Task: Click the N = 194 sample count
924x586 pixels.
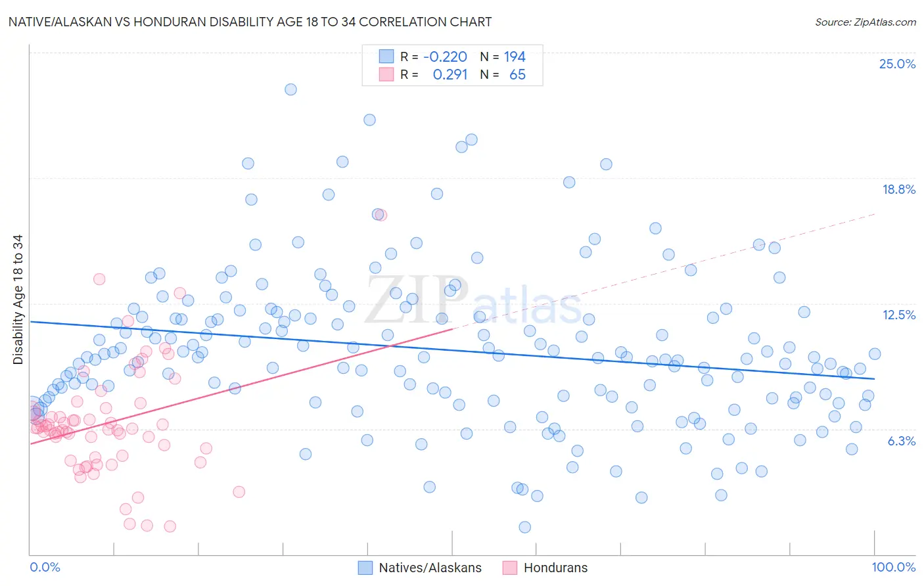Action: pyautogui.click(x=503, y=56)
